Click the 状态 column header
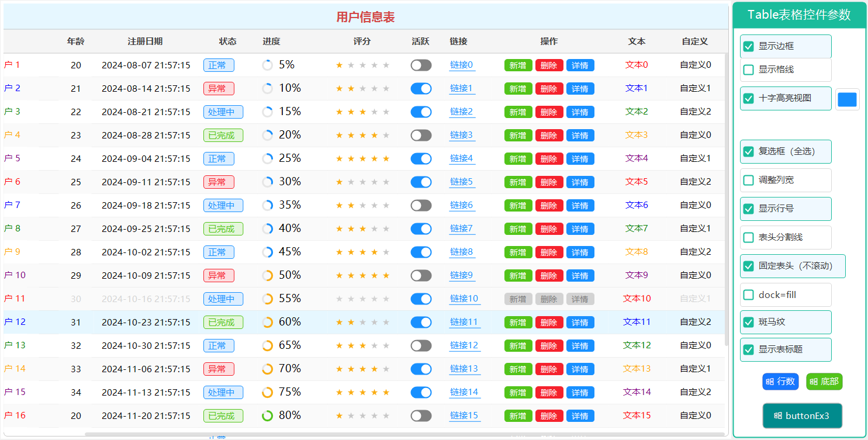This screenshot has height=440, width=868. (x=227, y=41)
